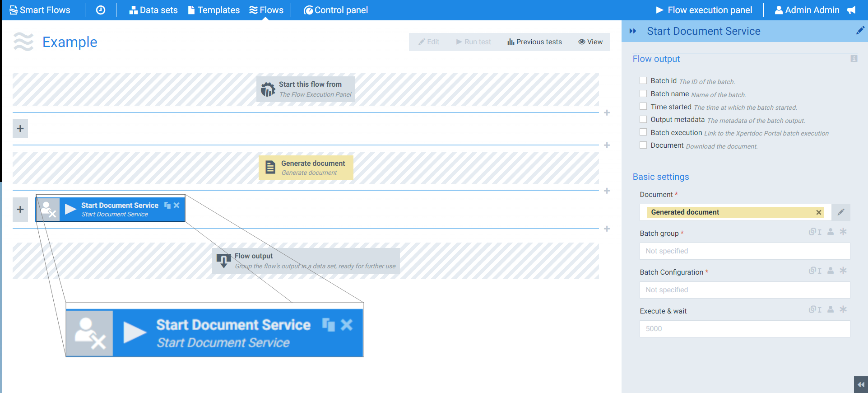Open the Admin Admin user menu

(807, 10)
